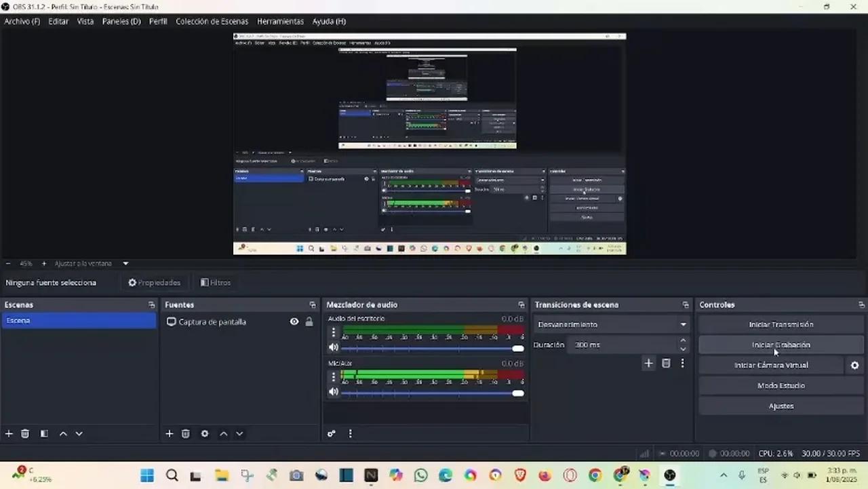Viewport: 868px width, 489px height.
Task: Open options dots for Audio del escritorio
Action: coord(333,332)
